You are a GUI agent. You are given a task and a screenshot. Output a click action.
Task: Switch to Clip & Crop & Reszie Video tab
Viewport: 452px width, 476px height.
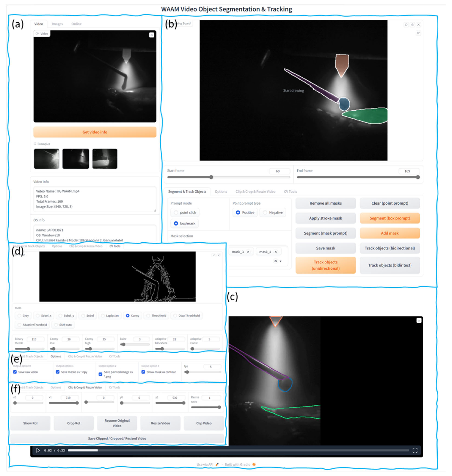click(255, 191)
